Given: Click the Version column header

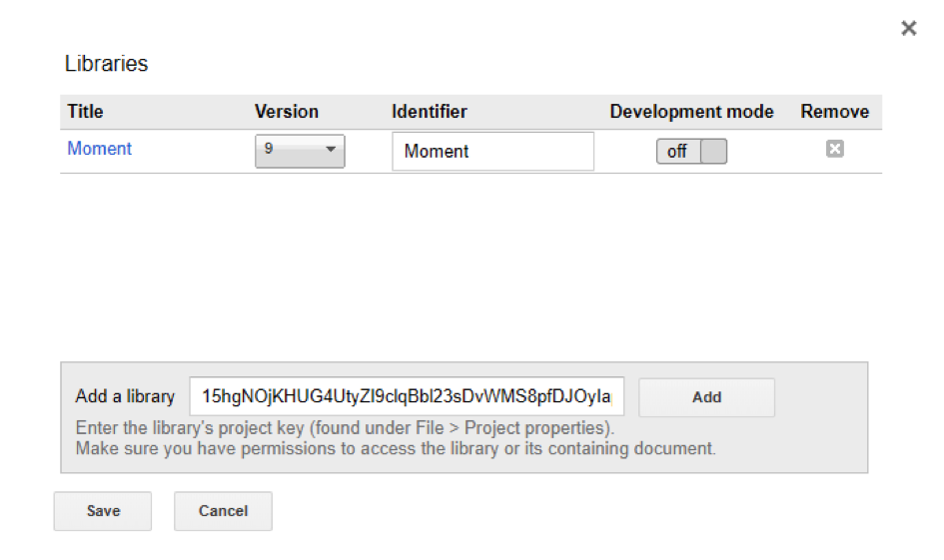Looking at the screenshot, I should 287,111.
